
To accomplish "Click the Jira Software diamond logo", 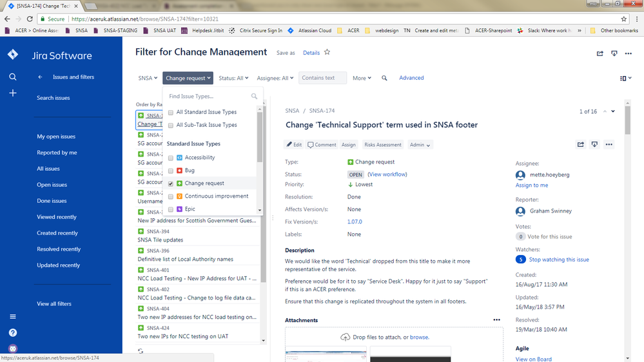I will (13, 54).
